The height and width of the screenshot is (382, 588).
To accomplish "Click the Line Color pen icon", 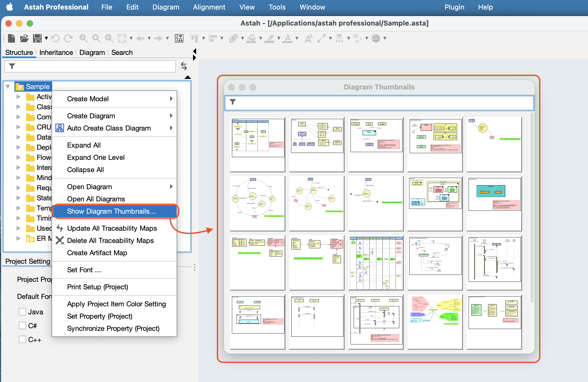I will pyautogui.click(x=269, y=38).
